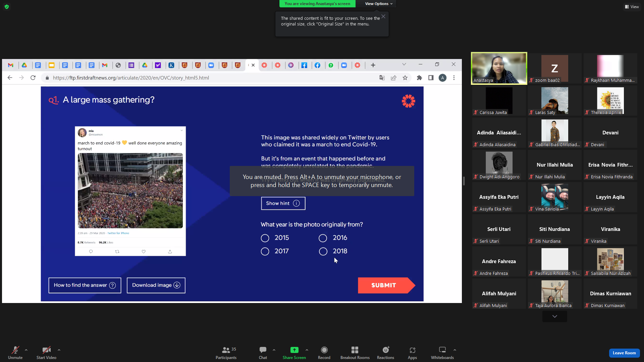Select Theresia Aprilie's participant tile

tap(610, 101)
